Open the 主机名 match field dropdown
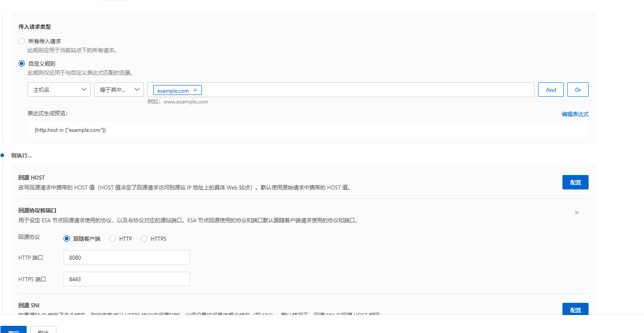644x333 pixels. coord(59,90)
